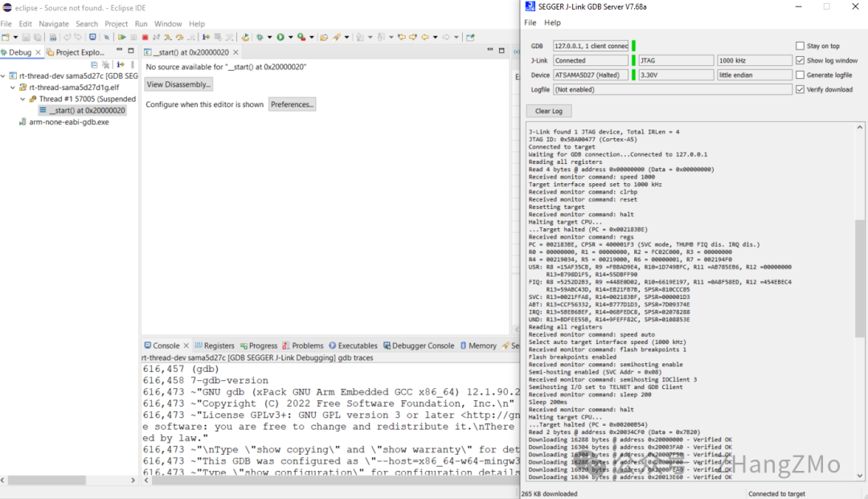Switch to the Problems tab
The height and width of the screenshot is (499, 868).
pos(303,346)
